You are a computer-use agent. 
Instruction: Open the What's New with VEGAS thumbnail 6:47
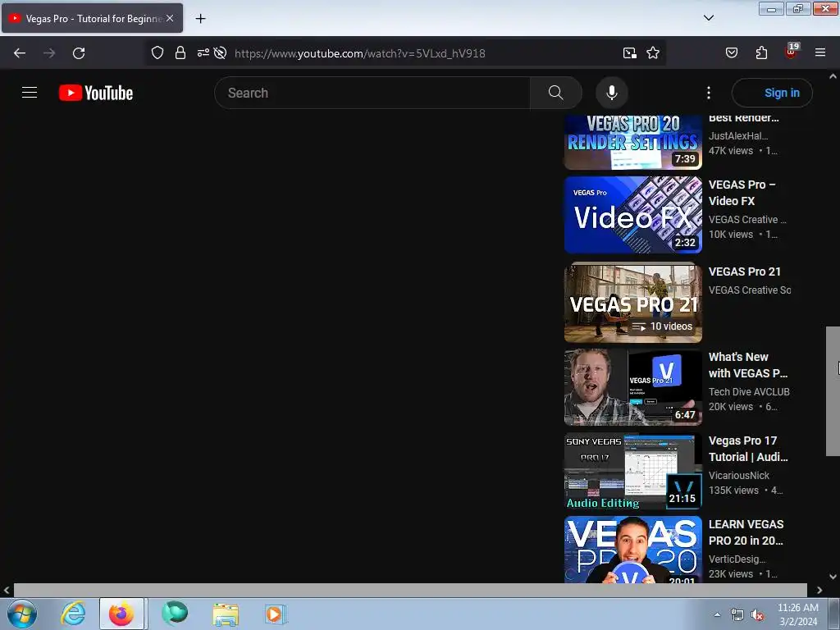click(632, 387)
